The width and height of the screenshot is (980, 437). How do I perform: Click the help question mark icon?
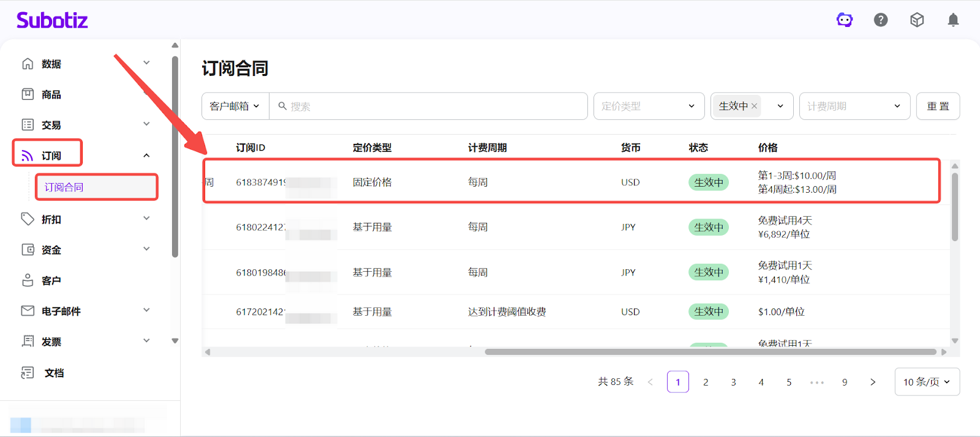pyautogui.click(x=881, y=20)
